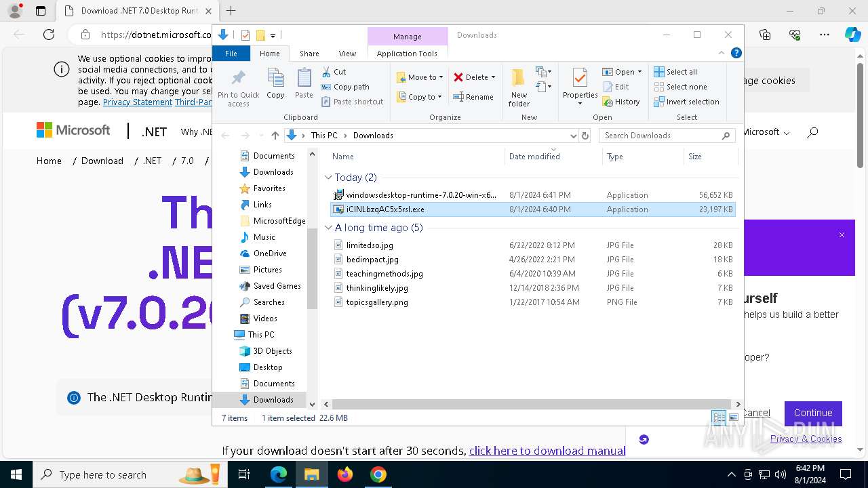
Task: Sort by Size column header
Action: pyautogui.click(x=710, y=157)
